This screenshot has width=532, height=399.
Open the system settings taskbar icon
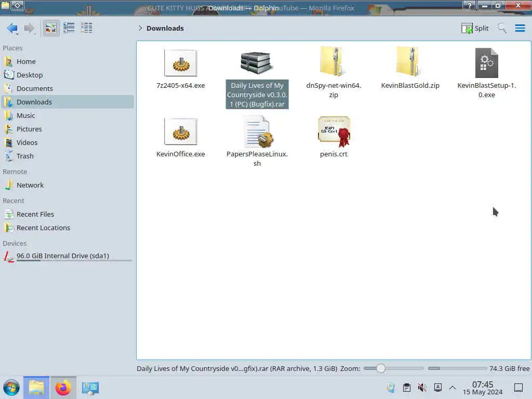[90, 388]
